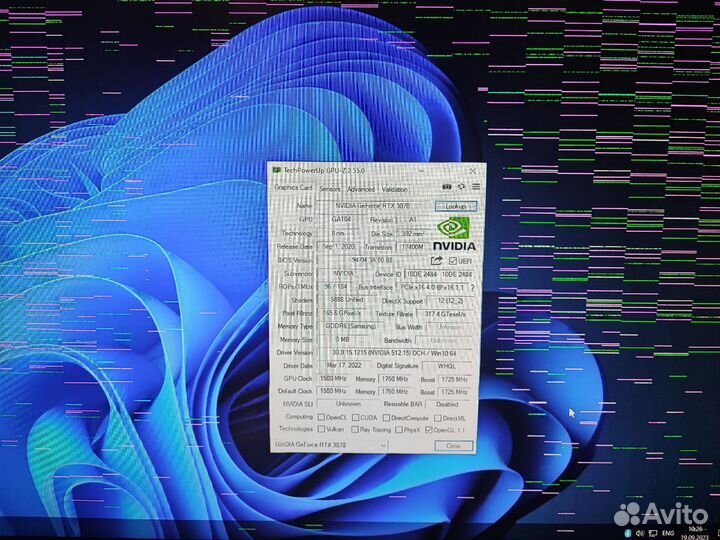Click the Bus Interface question mark icon
This screenshot has height=540, width=720.
pos(472,287)
